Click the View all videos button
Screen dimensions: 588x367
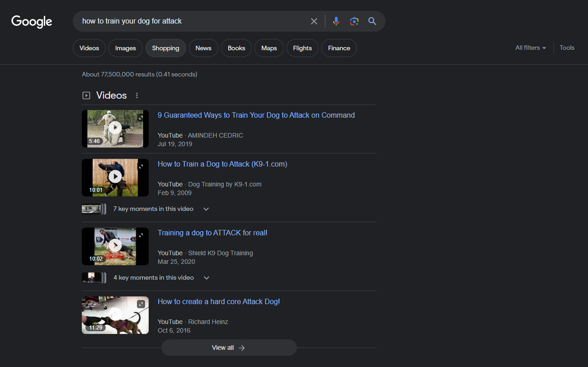click(229, 348)
